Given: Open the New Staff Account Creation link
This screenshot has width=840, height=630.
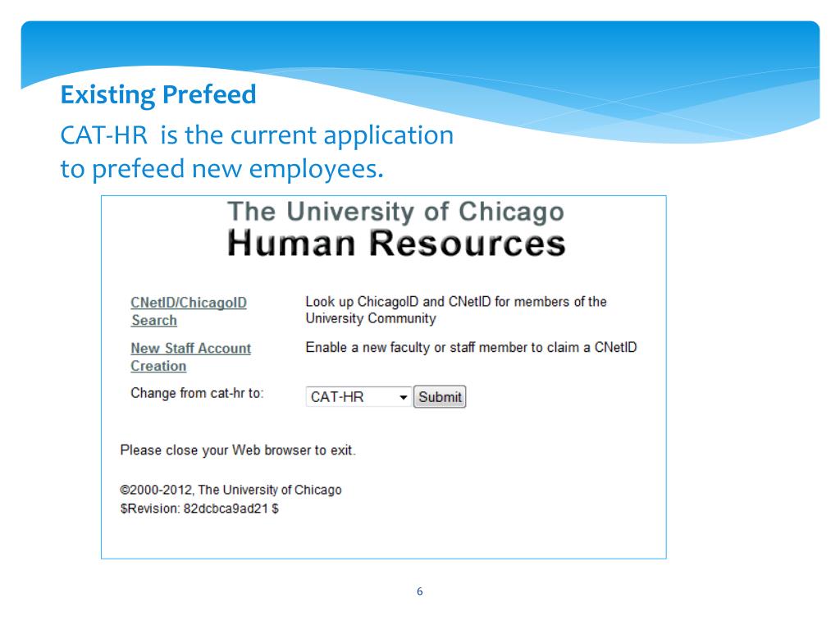Looking at the screenshot, I should click(190, 357).
